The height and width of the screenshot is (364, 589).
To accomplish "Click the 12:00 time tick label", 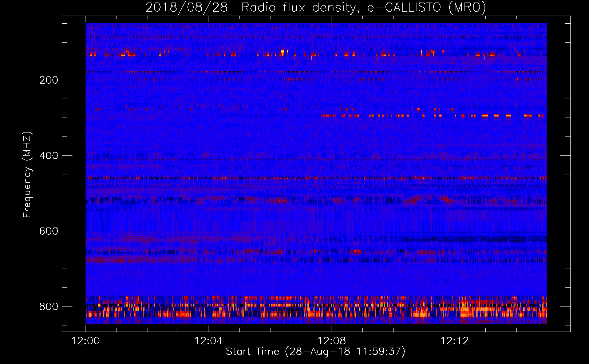I will (x=86, y=341).
